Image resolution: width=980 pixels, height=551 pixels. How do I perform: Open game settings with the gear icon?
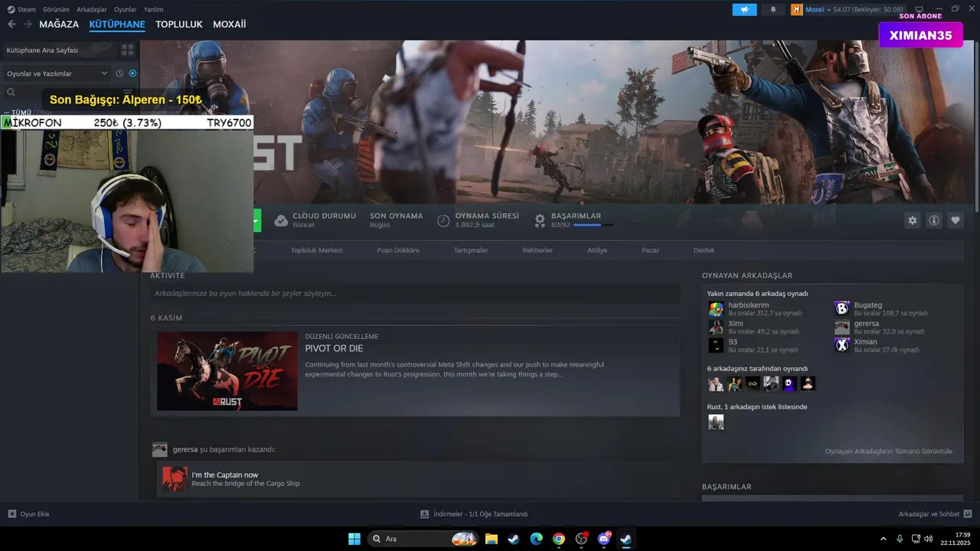(x=913, y=220)
